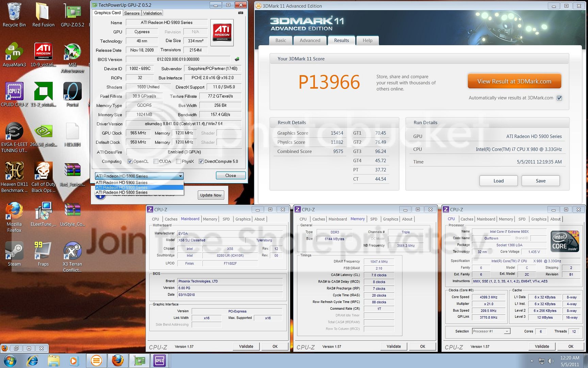Click the GPU-Z Close button

[230, 175]
